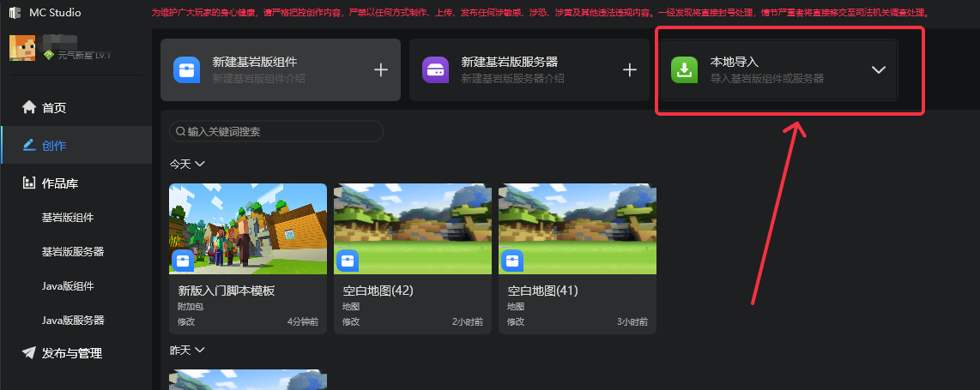Open the user avatar profile
Screen dimensions: 980x390
click(x=21, y=48)
